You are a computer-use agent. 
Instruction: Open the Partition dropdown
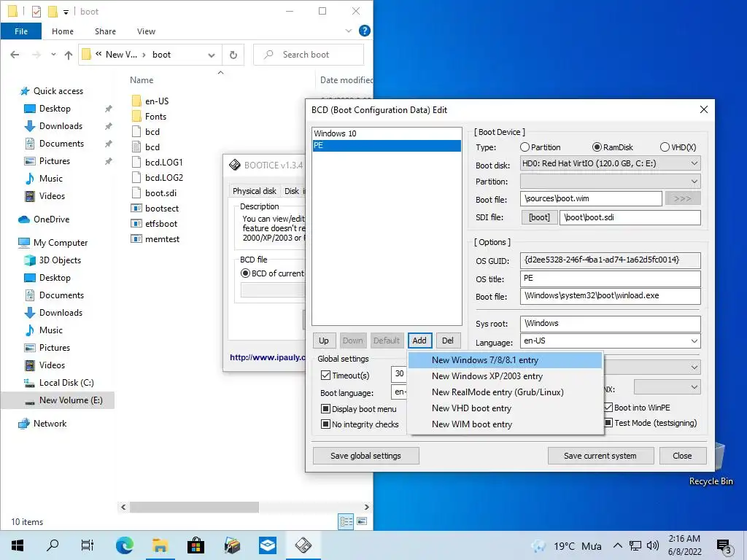(x=694, y=182)
